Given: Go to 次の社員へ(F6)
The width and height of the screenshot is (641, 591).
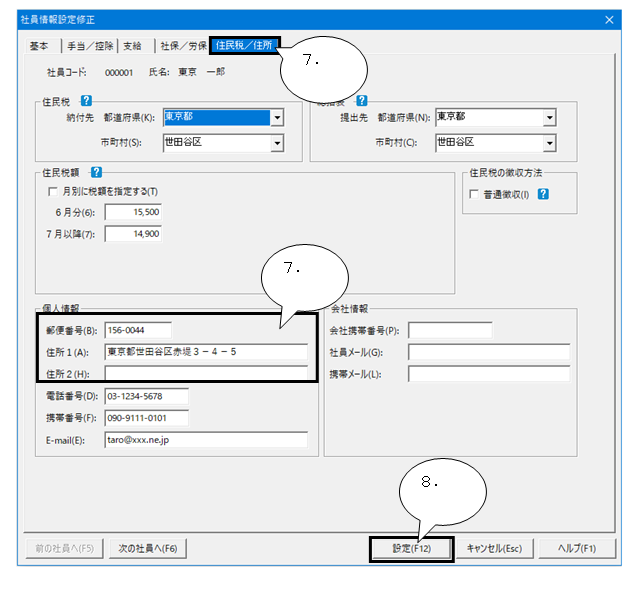Looking at the screenshot, I should point(148,548).
